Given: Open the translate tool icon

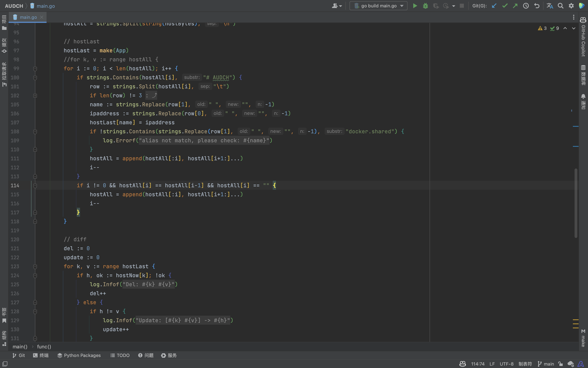Looking at the screenshot, I should coord(550,6).
